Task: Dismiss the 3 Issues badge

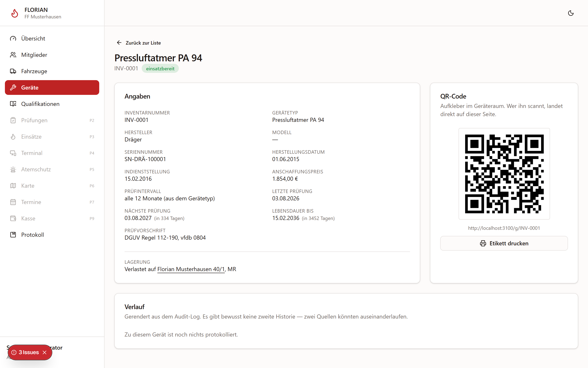Action: [x=45, y=352]
